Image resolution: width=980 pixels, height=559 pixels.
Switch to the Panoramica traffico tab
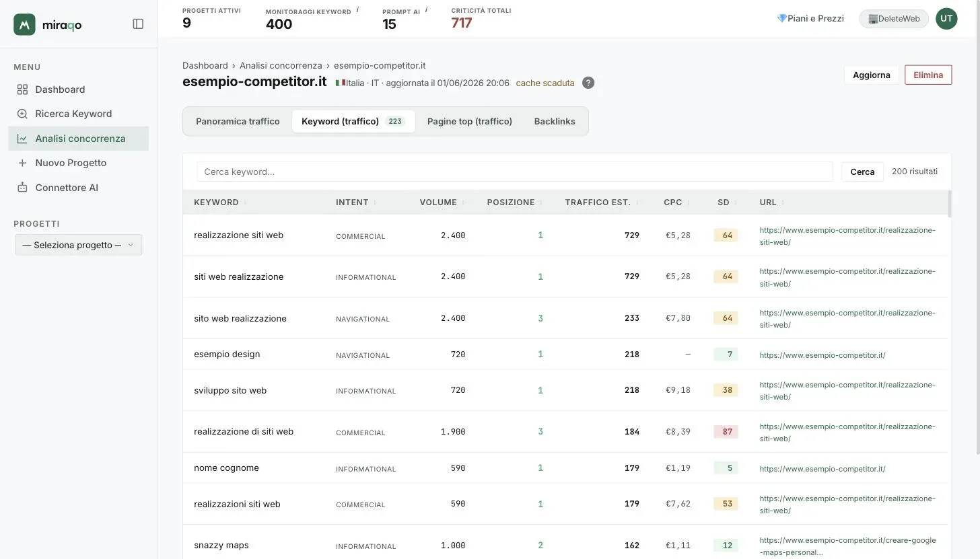238,121
